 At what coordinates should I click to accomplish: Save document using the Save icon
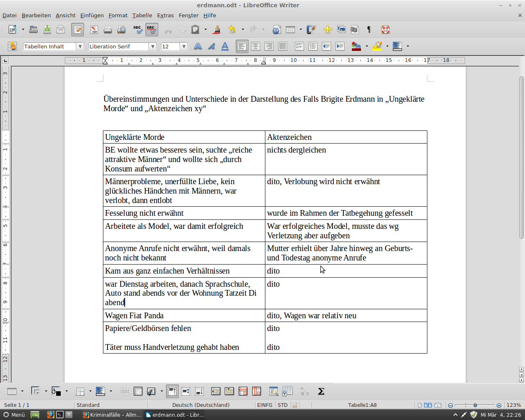tap(47, 30)
